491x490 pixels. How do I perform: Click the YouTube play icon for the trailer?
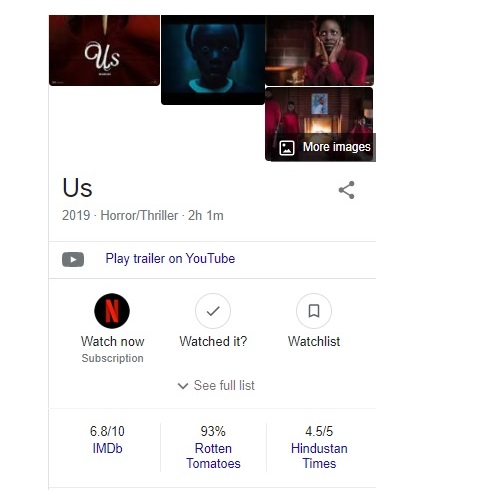(73, 259)
